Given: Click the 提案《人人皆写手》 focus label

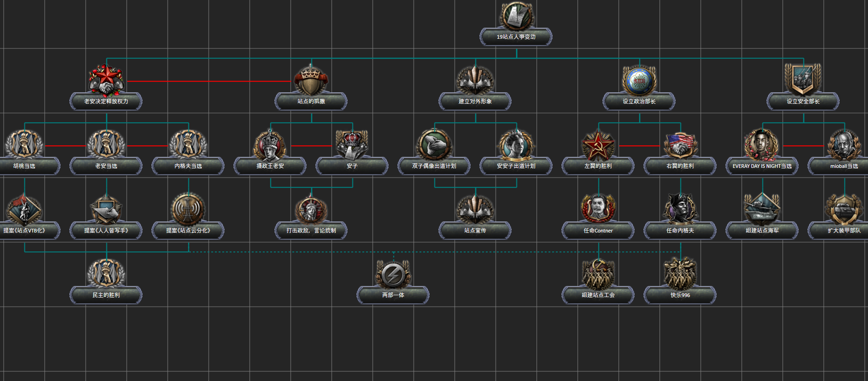Looking at the screenshot, I should pyautogui.click(x=106, y=231).
